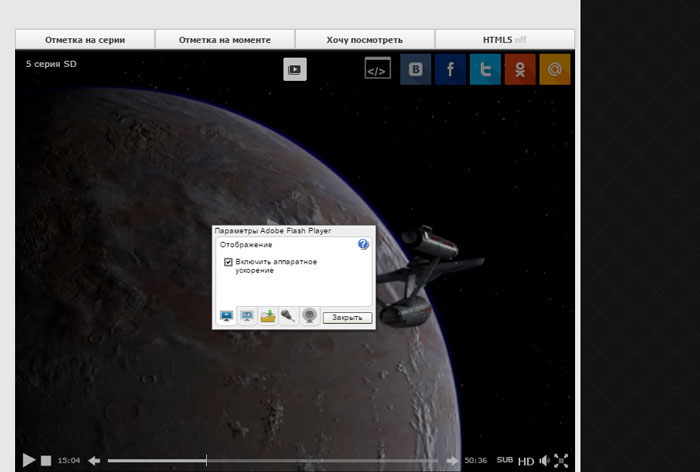Viewport: 700px width, 472px height.
Task: Click the 'Отметка на серии' tab
Action: point(85,40)
